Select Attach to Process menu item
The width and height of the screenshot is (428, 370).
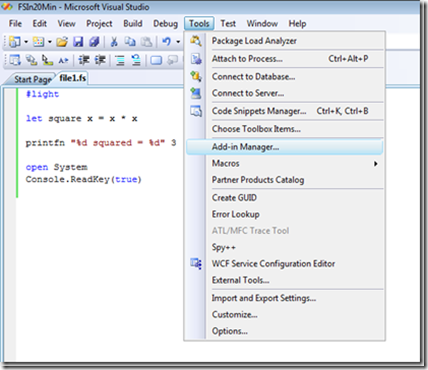pyautogui.click(x=285, y=59)
